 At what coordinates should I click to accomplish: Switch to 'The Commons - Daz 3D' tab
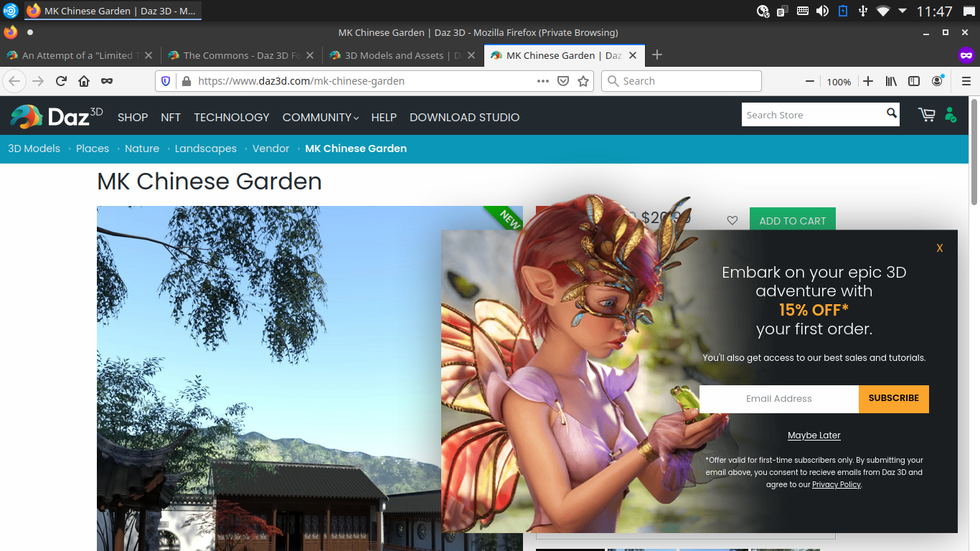(x=243, y=55)
